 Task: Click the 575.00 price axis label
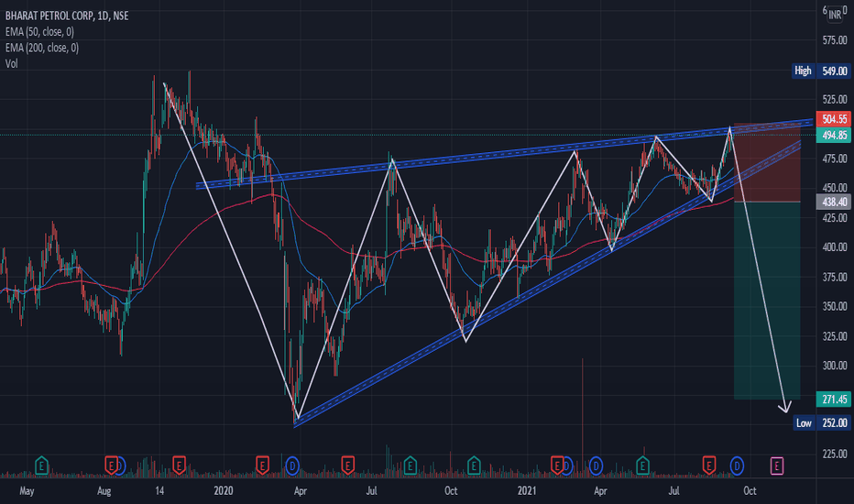tap(835, 40)
